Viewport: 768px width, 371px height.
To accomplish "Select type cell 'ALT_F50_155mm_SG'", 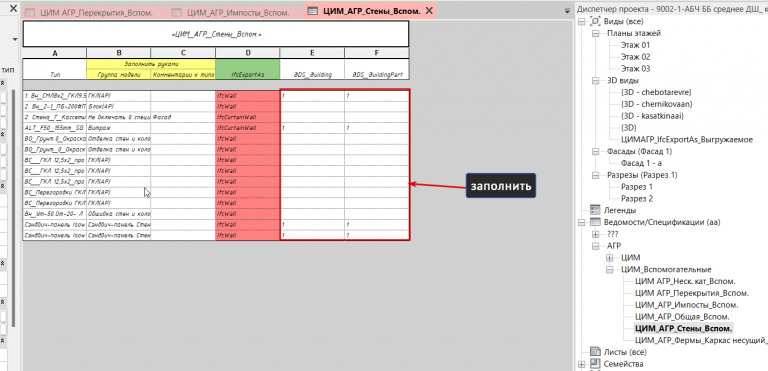I will coord(54,128).
